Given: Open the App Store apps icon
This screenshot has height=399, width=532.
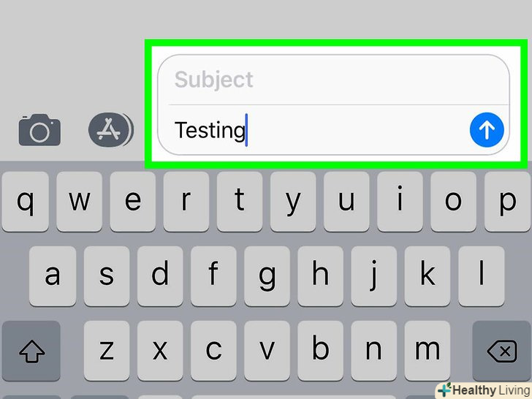Looking at the screenshot, I should coord(110,130).
